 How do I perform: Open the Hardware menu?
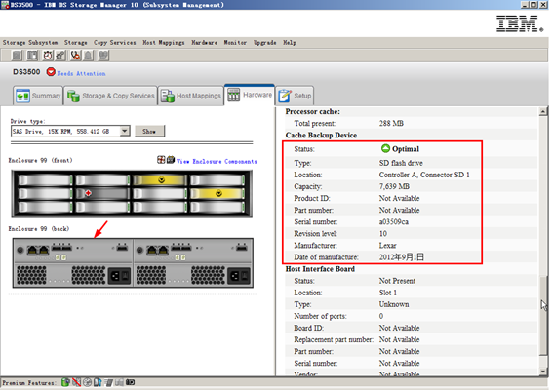tap(204, 43)
